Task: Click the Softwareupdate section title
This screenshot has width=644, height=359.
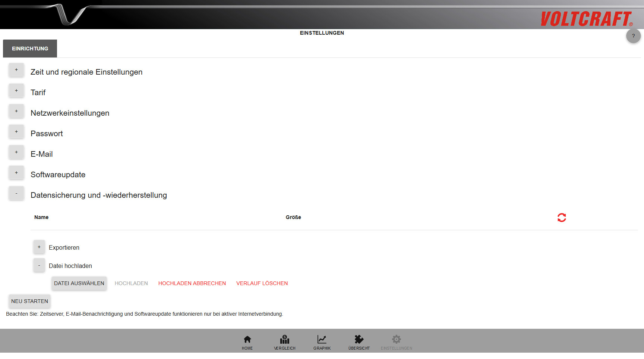Action: tap(58, 175)
